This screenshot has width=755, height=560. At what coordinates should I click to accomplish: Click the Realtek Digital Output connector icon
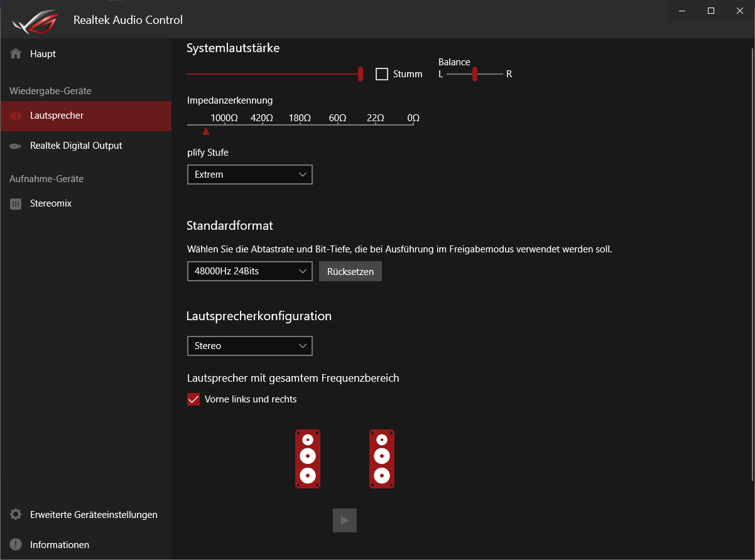tap(16, 146)
